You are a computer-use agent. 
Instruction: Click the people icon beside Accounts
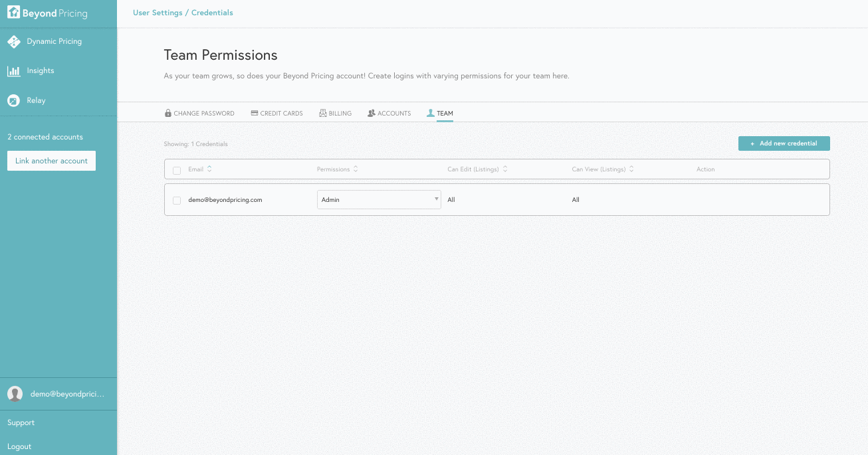tap(372, 114)
